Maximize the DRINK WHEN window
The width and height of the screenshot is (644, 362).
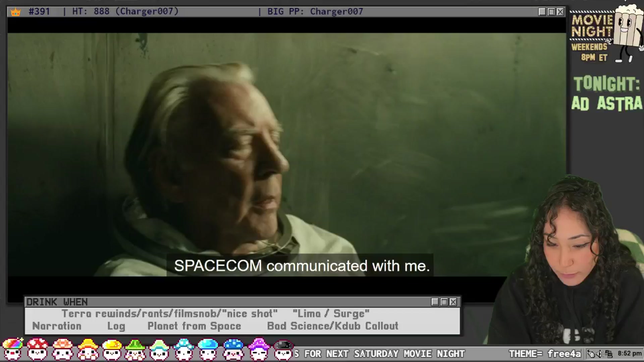coord(444,302)
